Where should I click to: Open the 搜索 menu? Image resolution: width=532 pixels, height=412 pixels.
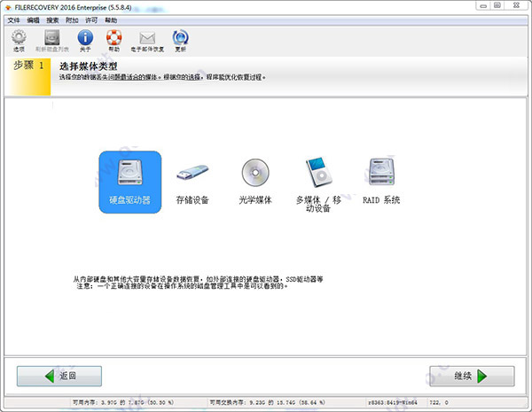[52, 20]
